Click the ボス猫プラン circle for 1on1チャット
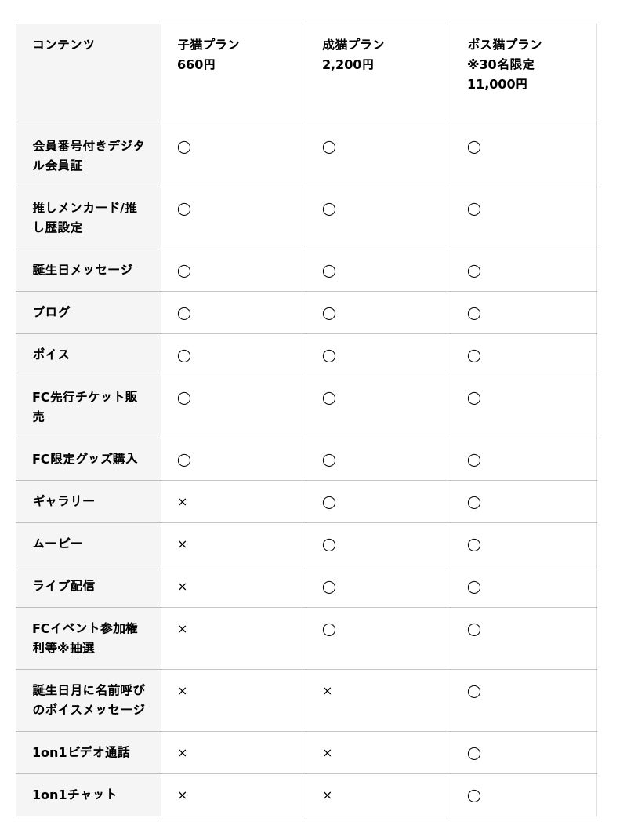The height and width of the screenshot is (840, 627). pyautogui.click(x=474, y=795)
